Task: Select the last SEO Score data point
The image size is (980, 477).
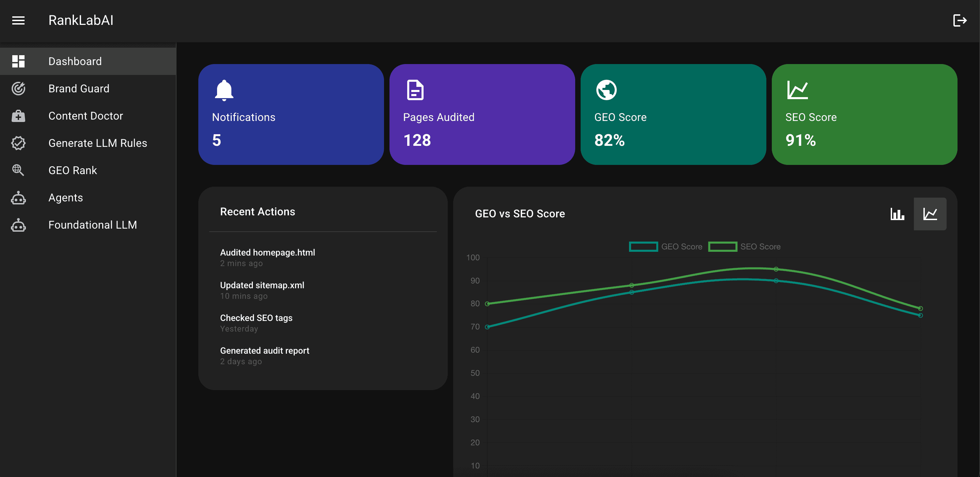Action: (x=920, y=308)
